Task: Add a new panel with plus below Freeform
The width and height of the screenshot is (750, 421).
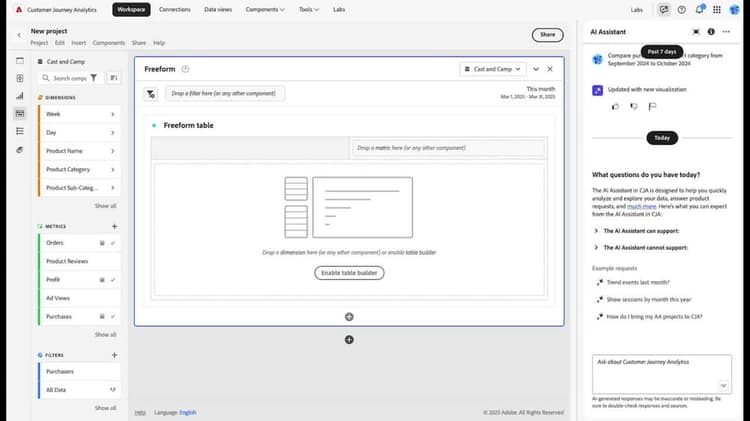Action: [x=349, y=340]
